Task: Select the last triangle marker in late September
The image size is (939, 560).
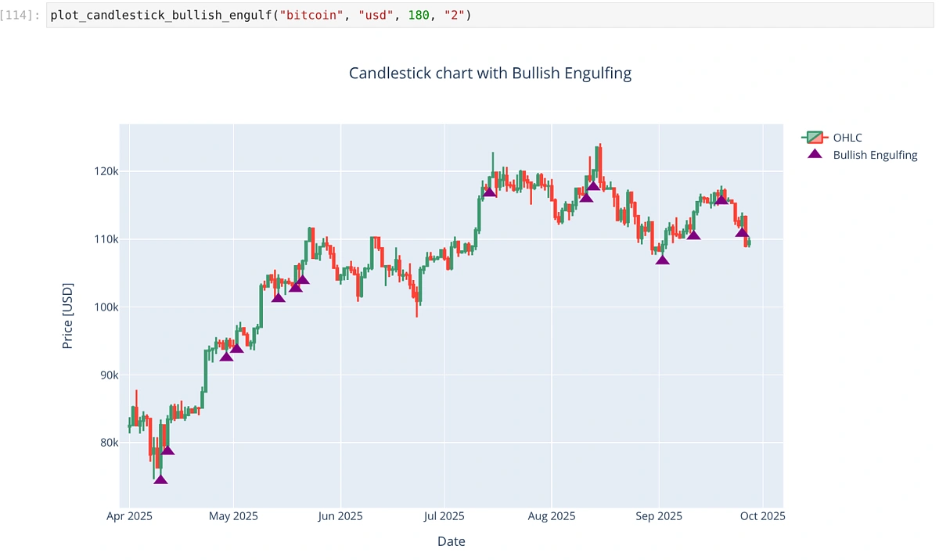Action: click(x=742, y=232)
